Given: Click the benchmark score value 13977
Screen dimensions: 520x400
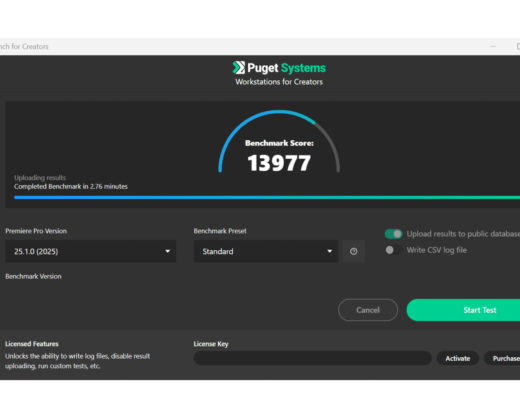Looking at the screenshot, I should click(279, 163).
